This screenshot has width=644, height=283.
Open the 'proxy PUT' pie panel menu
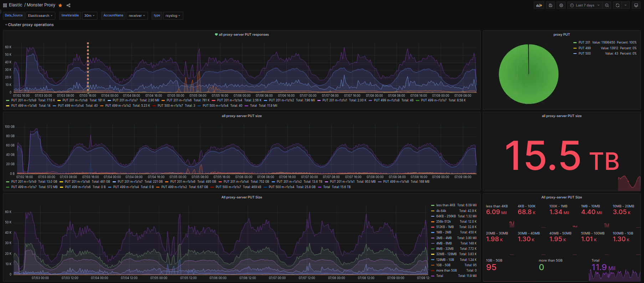click(562, 35)
